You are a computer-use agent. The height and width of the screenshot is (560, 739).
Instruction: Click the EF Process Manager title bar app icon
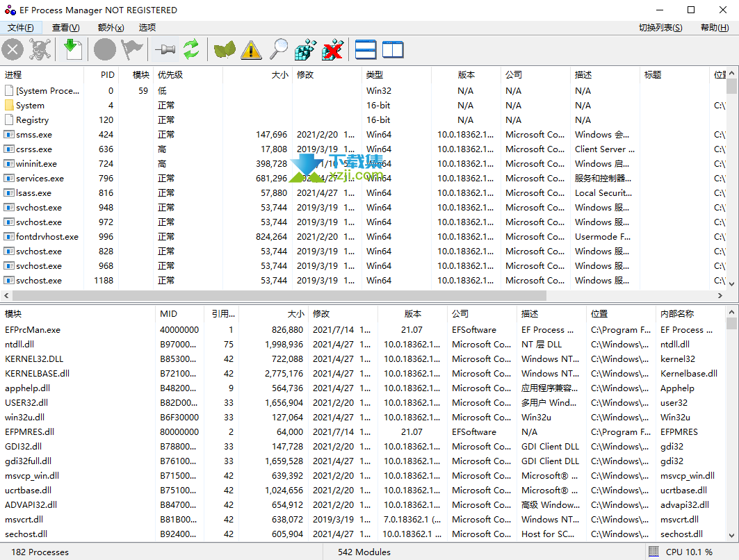click(10, 10)
